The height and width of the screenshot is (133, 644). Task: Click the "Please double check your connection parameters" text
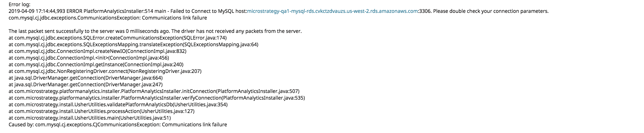pyautogui.click(x=491, y=11)
